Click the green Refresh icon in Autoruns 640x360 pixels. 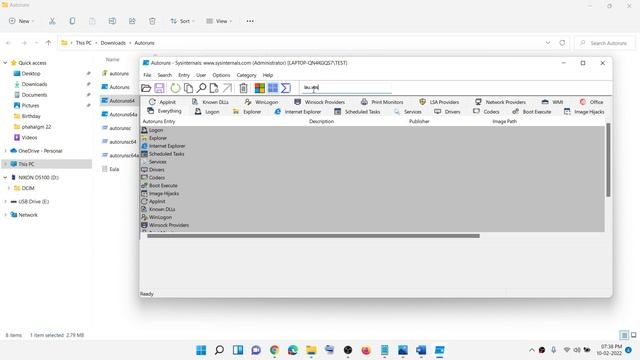[x=175, y=88]
